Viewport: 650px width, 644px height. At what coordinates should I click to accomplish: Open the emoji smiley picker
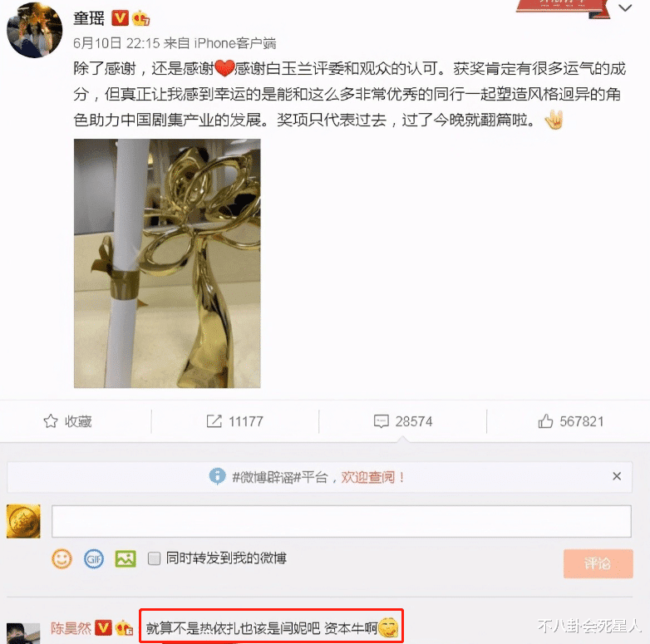pyautogui.click(x=62, y=558)
